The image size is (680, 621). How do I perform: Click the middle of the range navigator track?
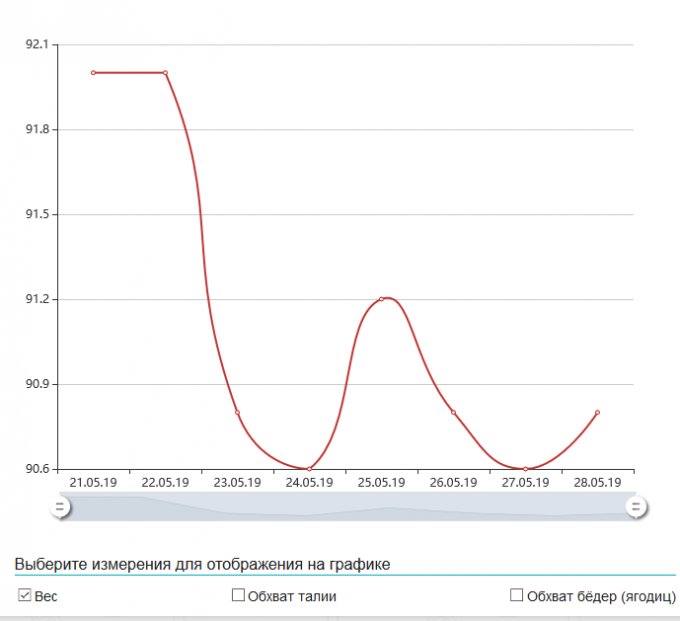click(347, 508)
